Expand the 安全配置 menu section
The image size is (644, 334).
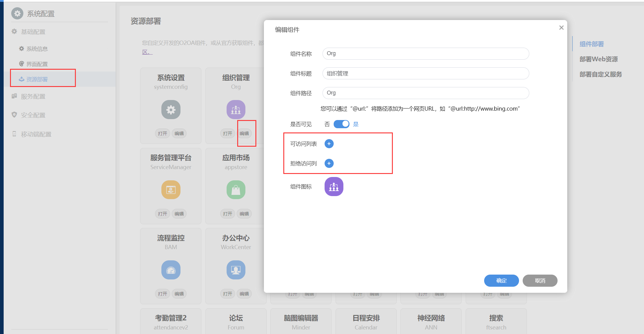[x=33, y=115]
